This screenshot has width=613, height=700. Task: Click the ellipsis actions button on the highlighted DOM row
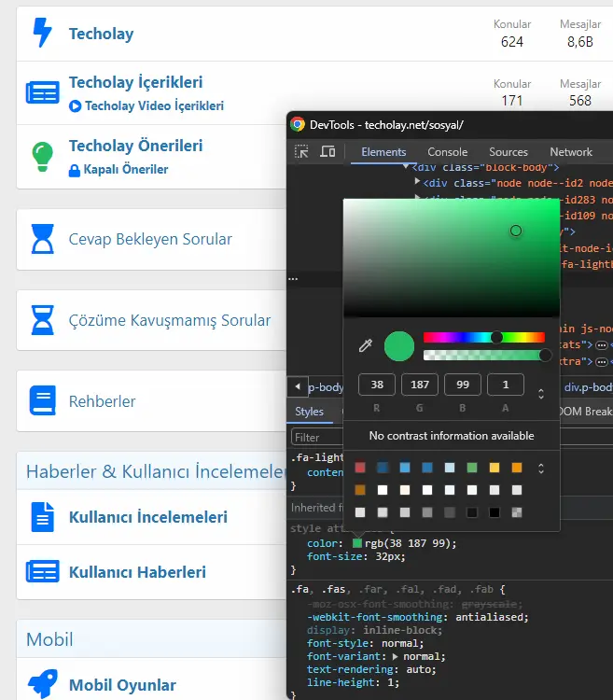pyautogui.click(x=293, y=278)
